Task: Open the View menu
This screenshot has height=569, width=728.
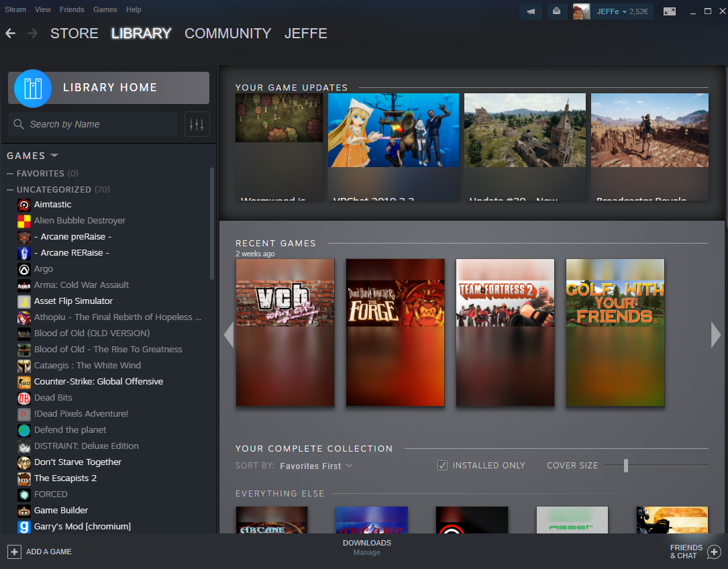Action: click(x=43, y=9)
